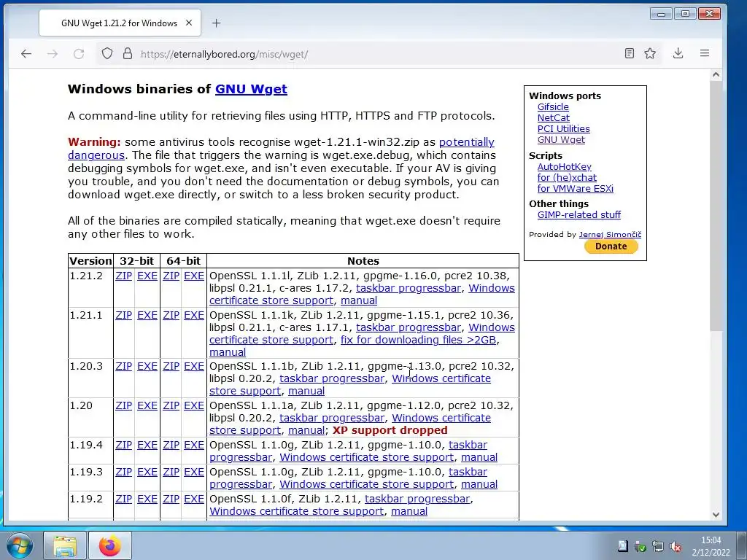Viewport: 747px width, 560px height.
Task: Open taskbar progressbar link in 1.19.2 row
Action: pyautogui.click(x=417, y=499)
